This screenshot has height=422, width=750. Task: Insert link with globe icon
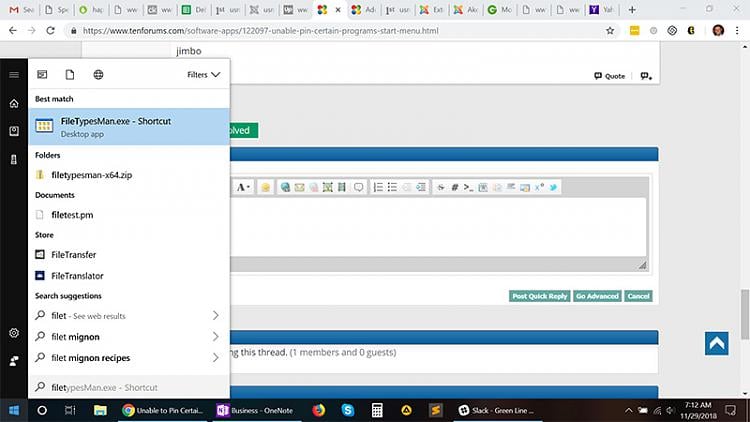pos(285,187)
